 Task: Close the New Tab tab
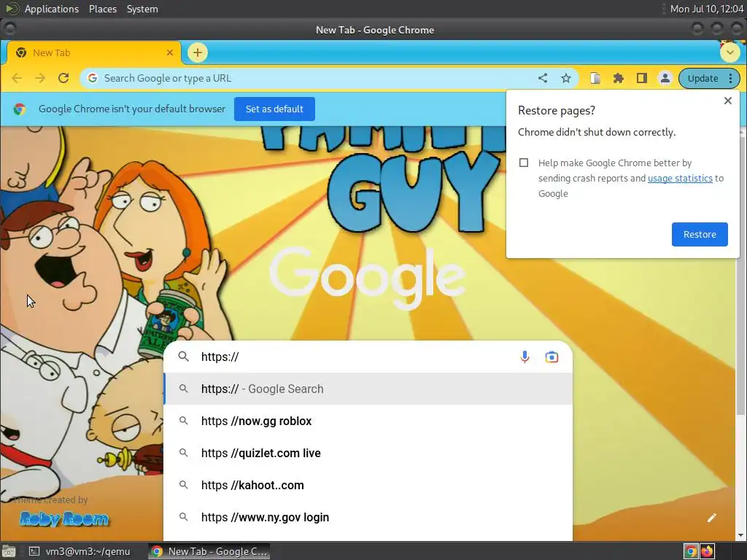pos(169,52)
